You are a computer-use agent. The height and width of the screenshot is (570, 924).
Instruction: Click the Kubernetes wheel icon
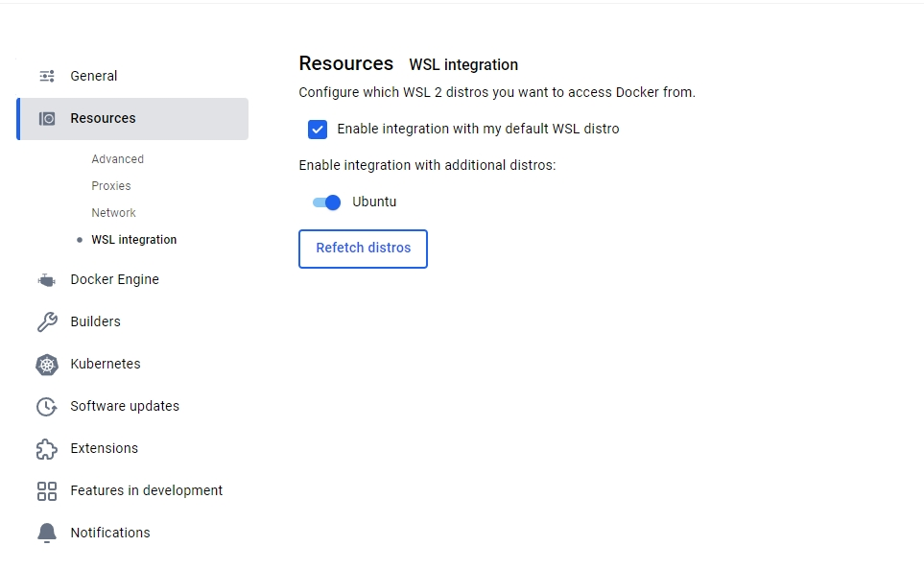coord(47,365)
